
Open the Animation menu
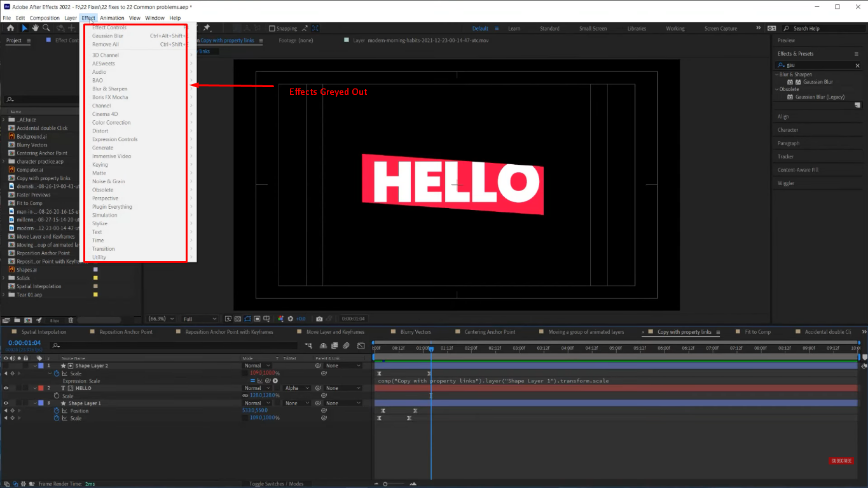112,18
